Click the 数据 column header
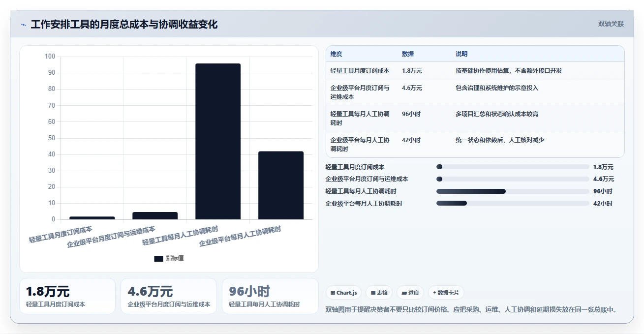The width and height of the screenshot is (644, 334). (408, 54)
